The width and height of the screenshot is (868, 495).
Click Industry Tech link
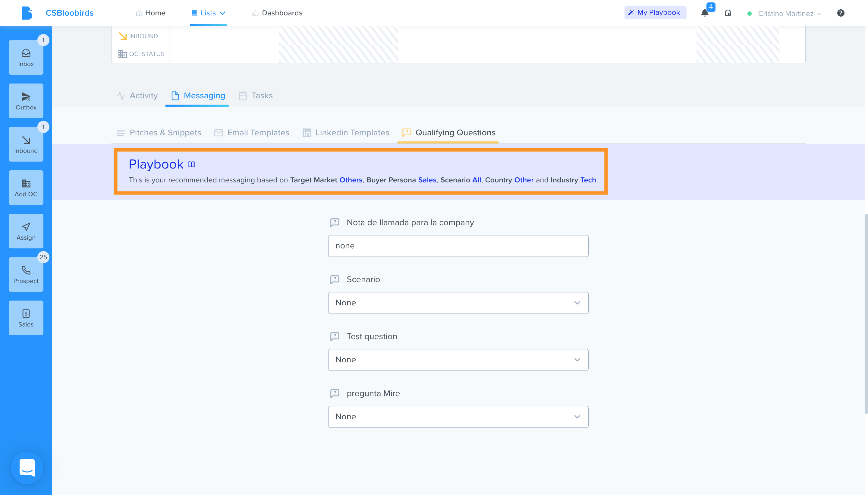pos(588,180)
